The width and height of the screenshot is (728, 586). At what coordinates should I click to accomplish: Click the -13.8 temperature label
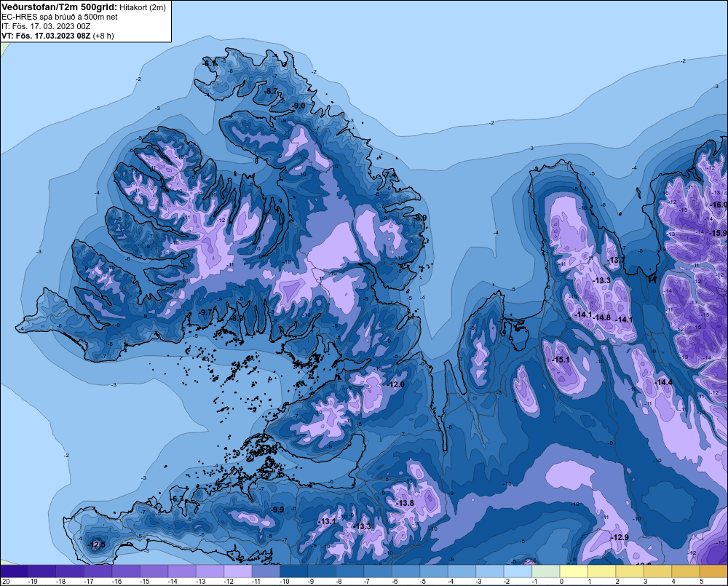coord(405,503)
